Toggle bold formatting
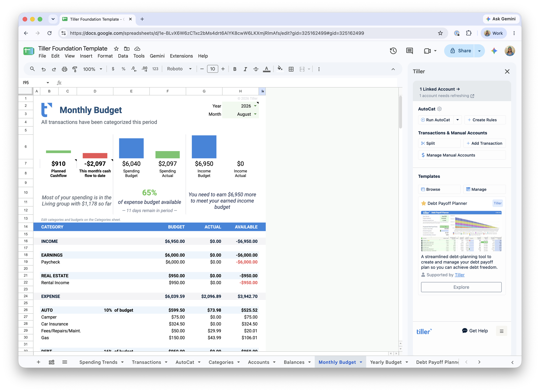 235,69
